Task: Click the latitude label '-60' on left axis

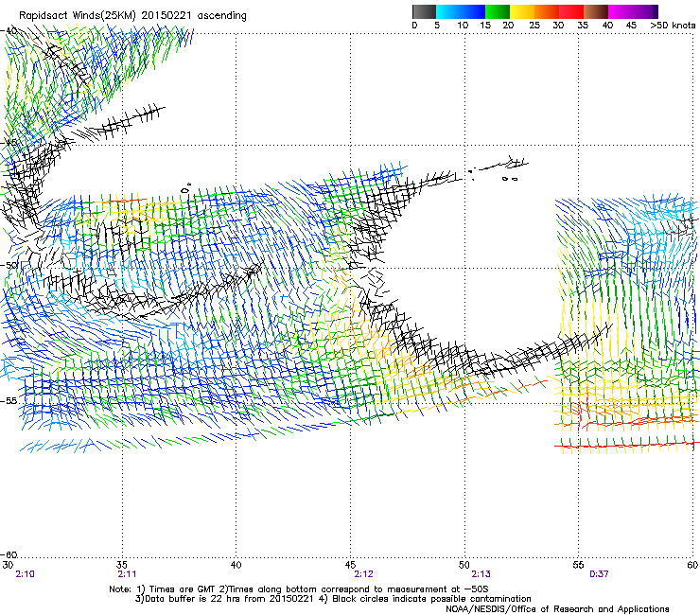Action: 9,554
